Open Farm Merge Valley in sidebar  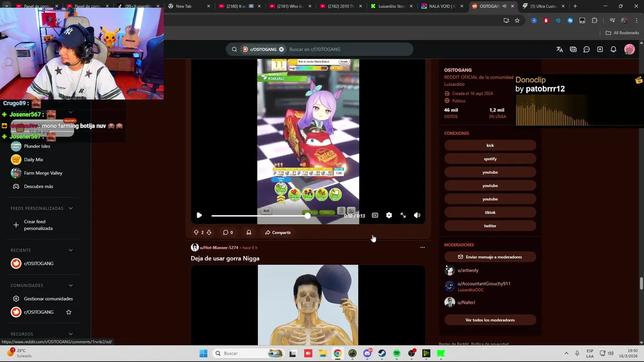click(x=43, y=173)
